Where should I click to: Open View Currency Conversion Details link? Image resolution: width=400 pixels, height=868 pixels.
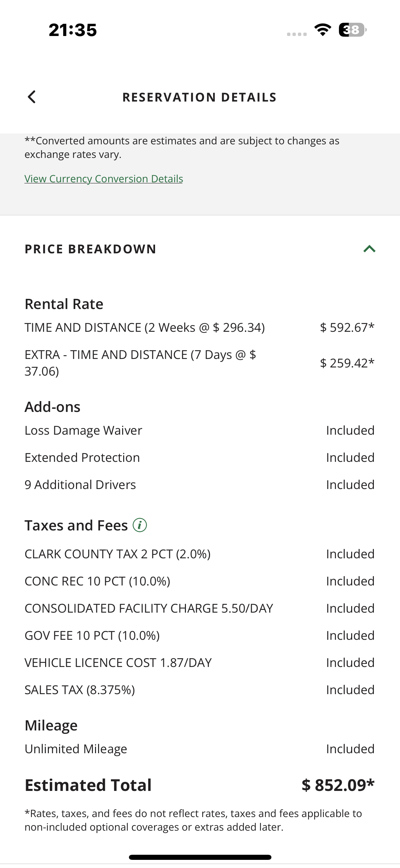(103, 179)
